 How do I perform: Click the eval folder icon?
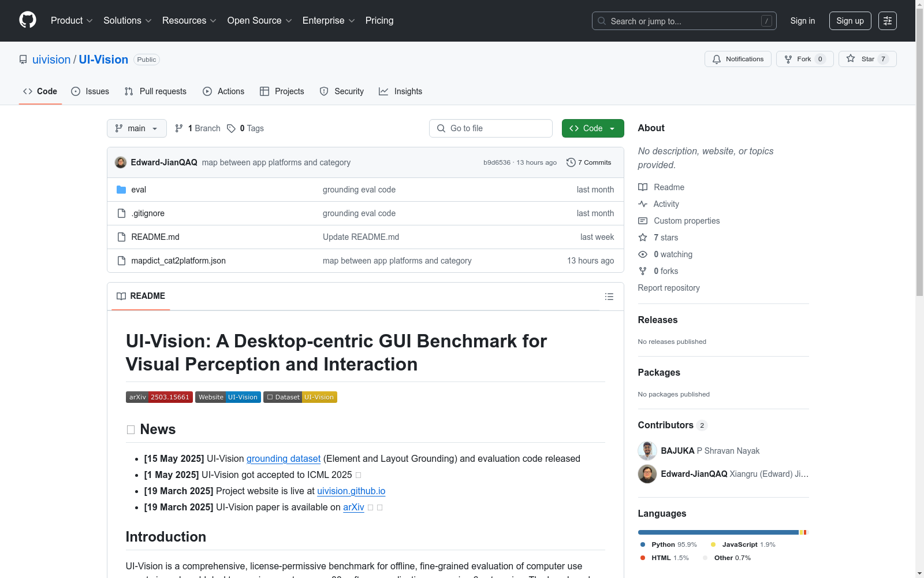[121, 190]
